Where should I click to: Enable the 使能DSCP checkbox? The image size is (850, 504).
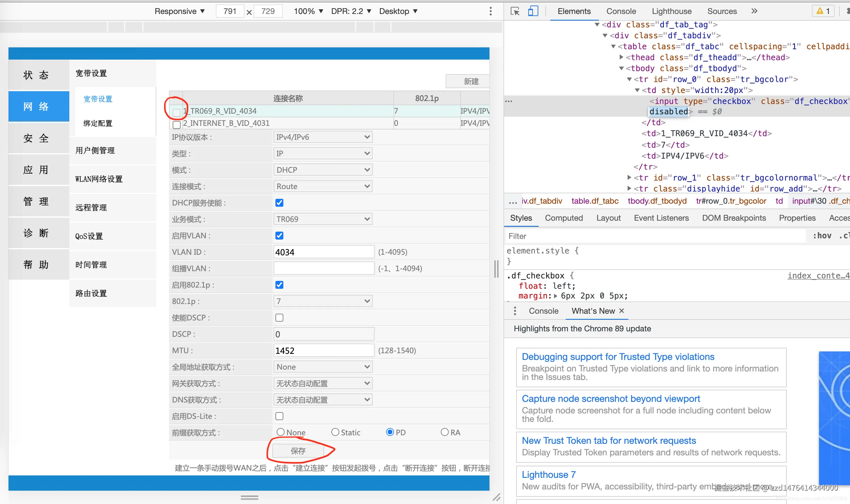click(279, 318)
